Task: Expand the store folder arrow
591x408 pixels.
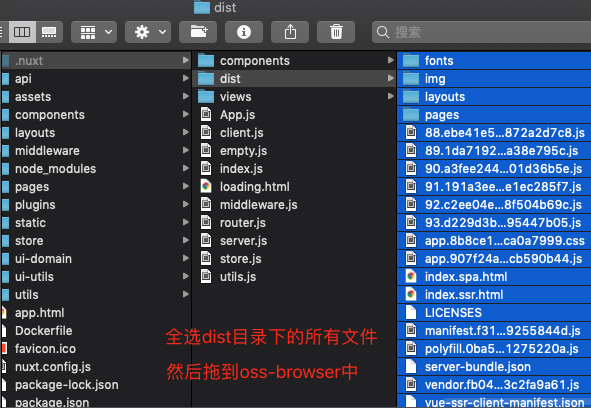Action: click(185, 241)
